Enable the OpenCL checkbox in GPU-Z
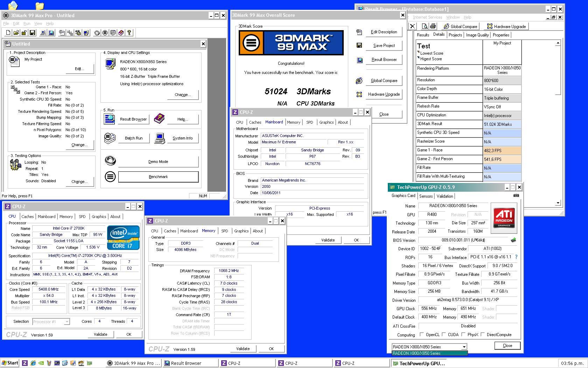Image resolution: width=588 pixels, height=368 pixels. point(422,334)
